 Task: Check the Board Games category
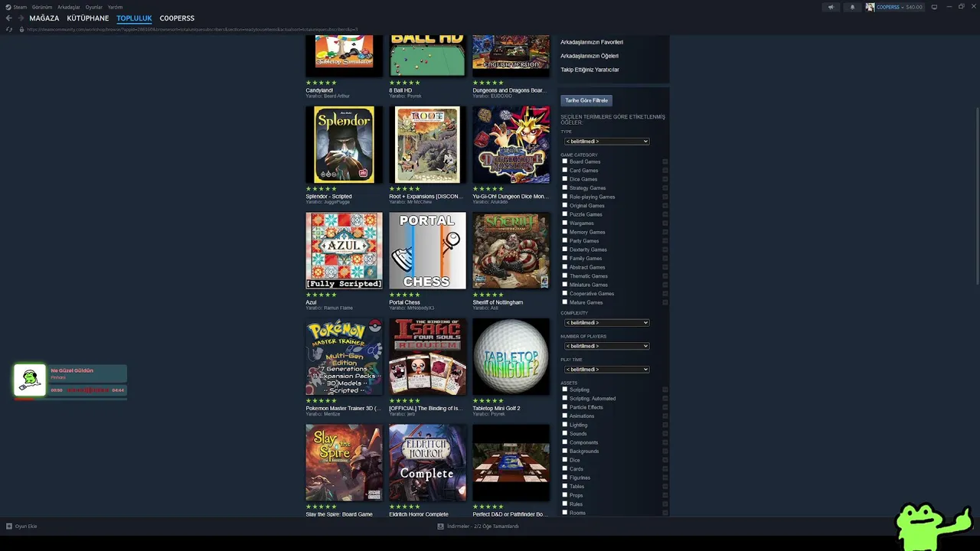[x=565, y=161]
